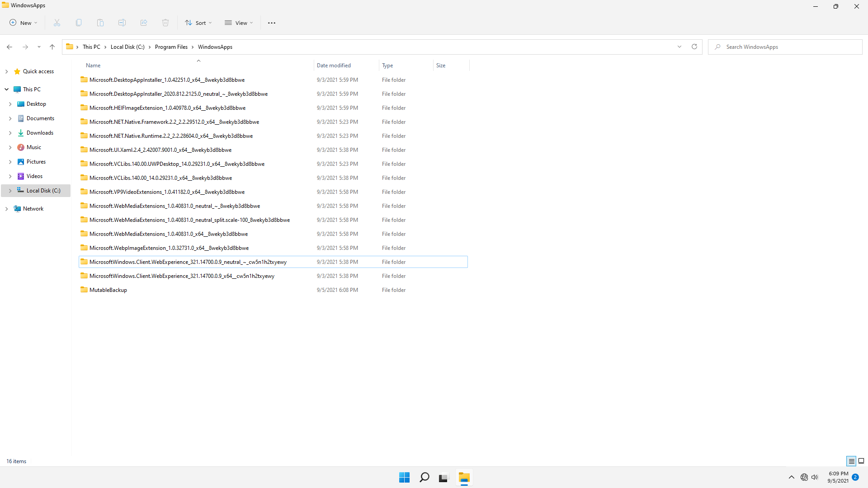Click the Cut scissors icon

[57, 23]
